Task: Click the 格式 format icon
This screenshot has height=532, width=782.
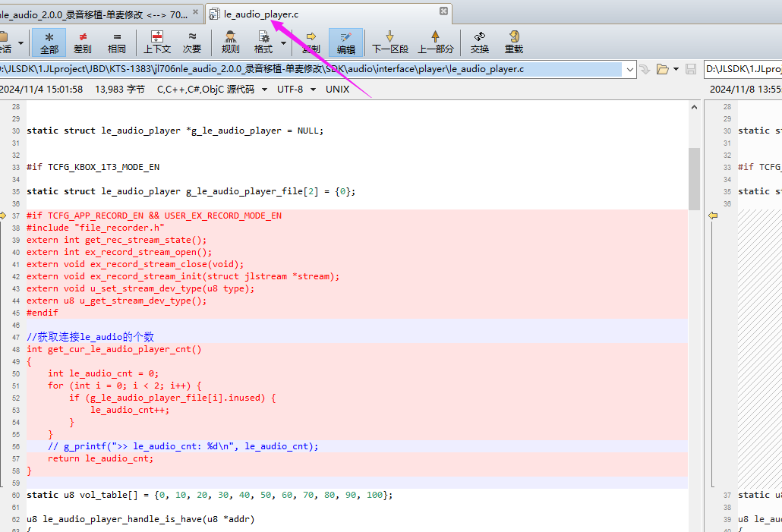Action: tap(263, 42)
